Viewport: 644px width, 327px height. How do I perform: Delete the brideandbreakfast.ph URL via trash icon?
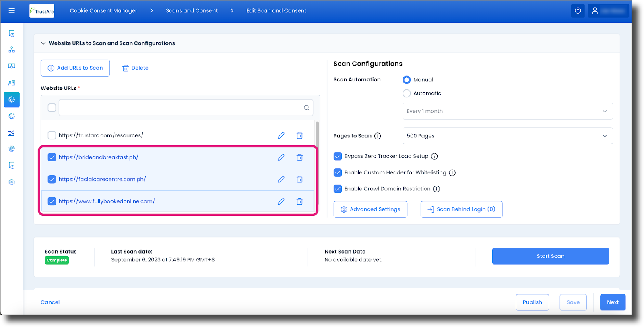(299, 157)
